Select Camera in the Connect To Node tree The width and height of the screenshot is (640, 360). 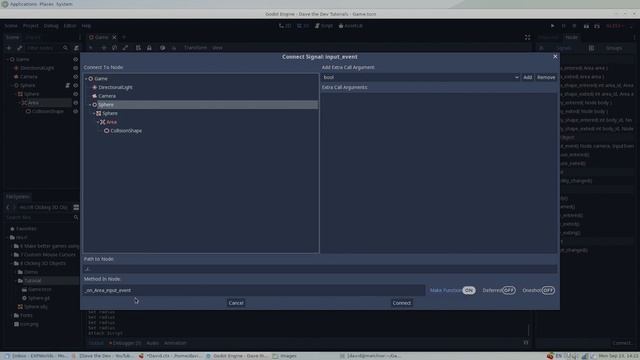point(107,96)
